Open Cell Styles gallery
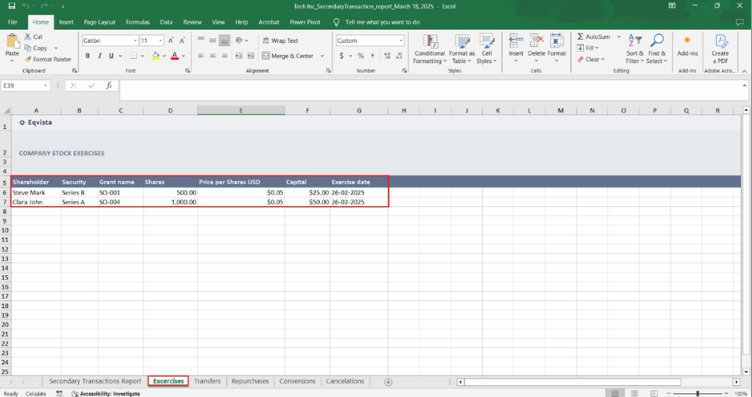The width and height of the screenshot is (752, 397). pos(486,49)
